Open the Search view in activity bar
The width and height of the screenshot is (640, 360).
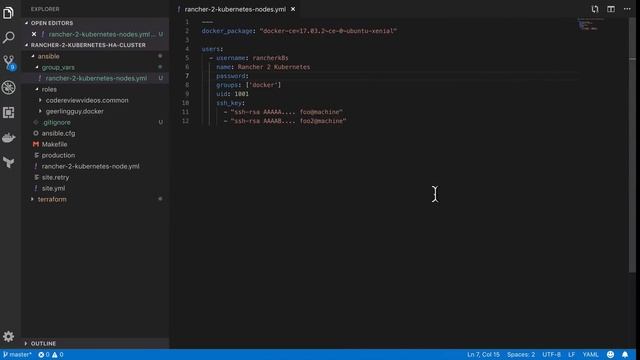point(8,38)
